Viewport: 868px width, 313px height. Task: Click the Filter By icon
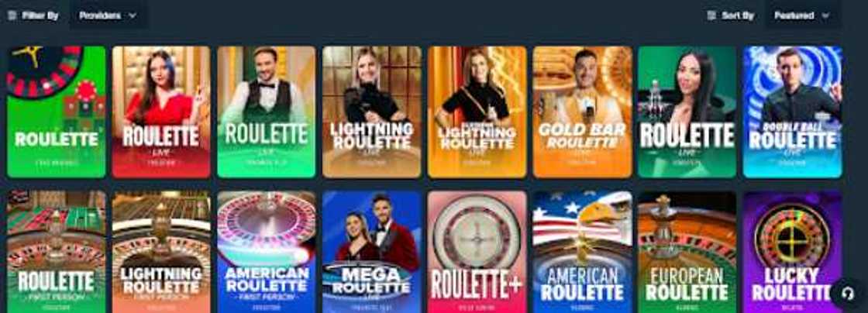point(12,15)
